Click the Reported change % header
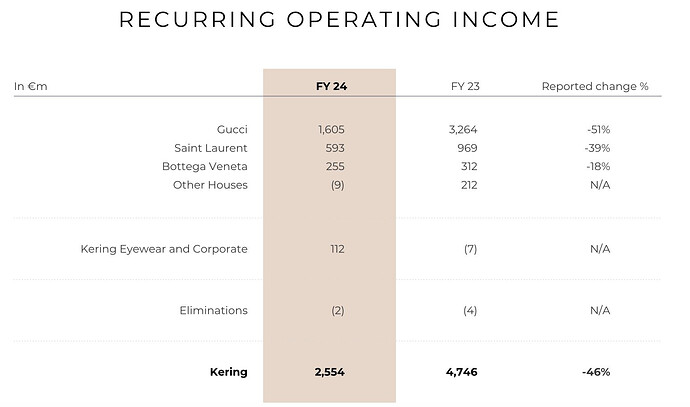Screen dimensions: 690x407 click(x=595, y=86)
